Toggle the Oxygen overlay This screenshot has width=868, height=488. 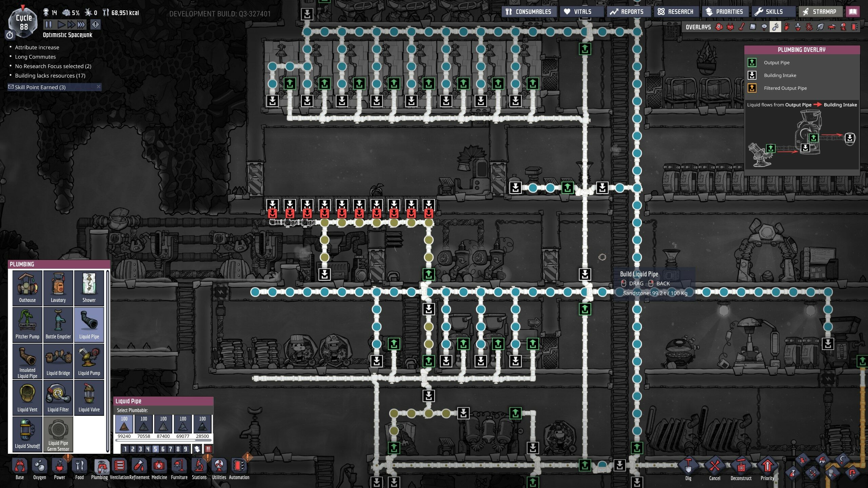(x=719, y=27)
